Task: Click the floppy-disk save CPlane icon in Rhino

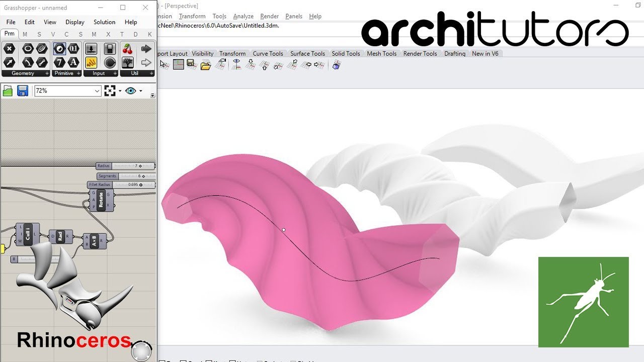Action: [x=191, y=64]
